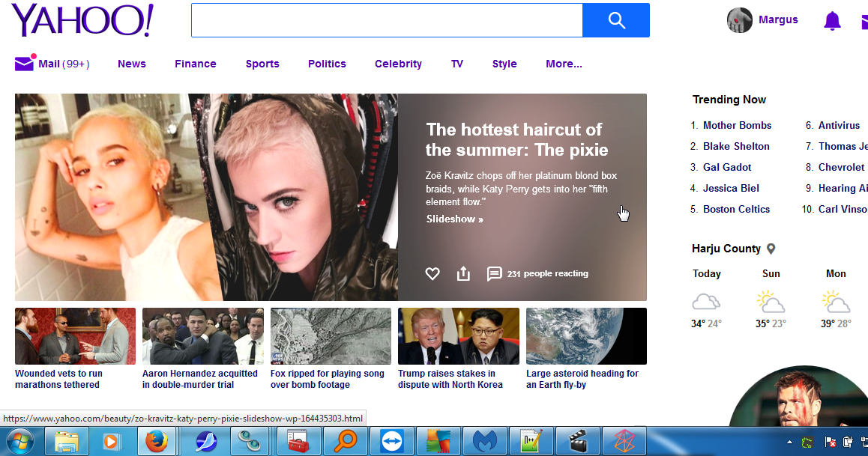Open Large asteroid Earth fly-by headline

point(582,379)
